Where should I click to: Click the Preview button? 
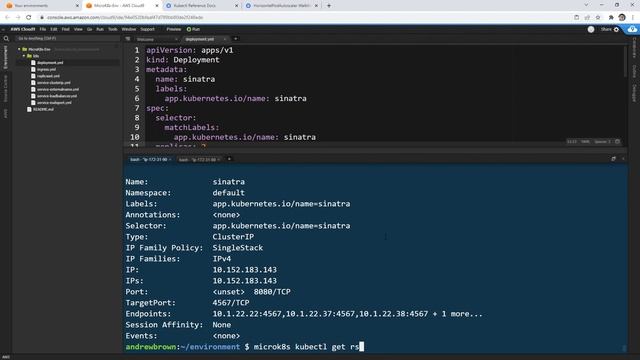[173, 29]
